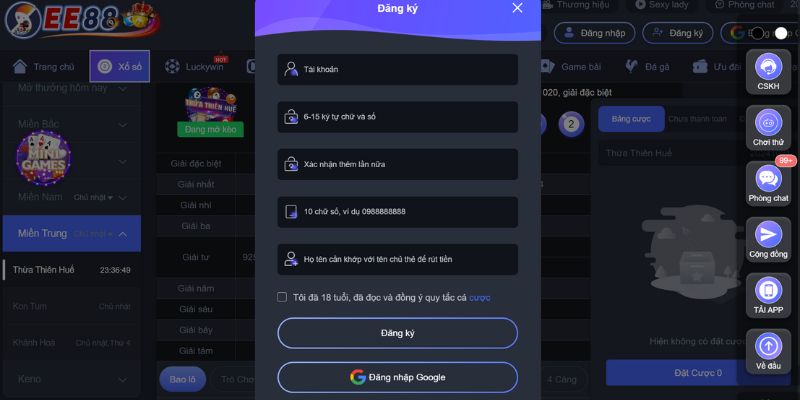
Task: Open the Xổ số menu tab
Action: 120,66
